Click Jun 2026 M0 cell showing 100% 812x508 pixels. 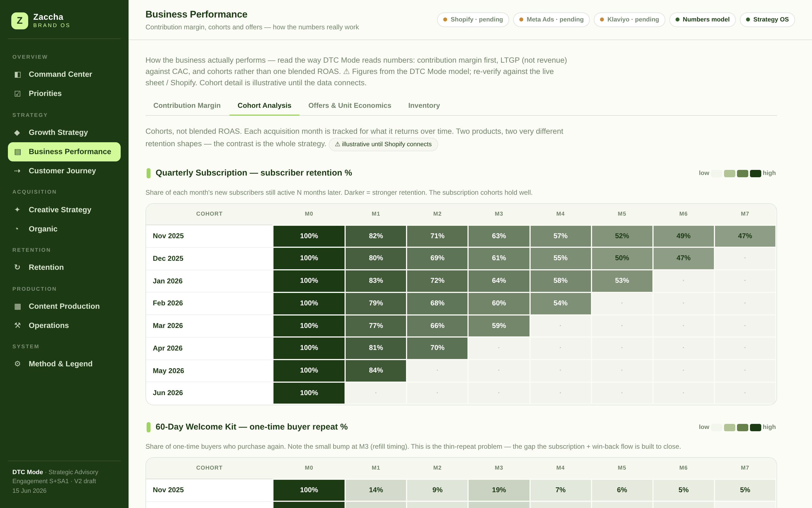309,393
